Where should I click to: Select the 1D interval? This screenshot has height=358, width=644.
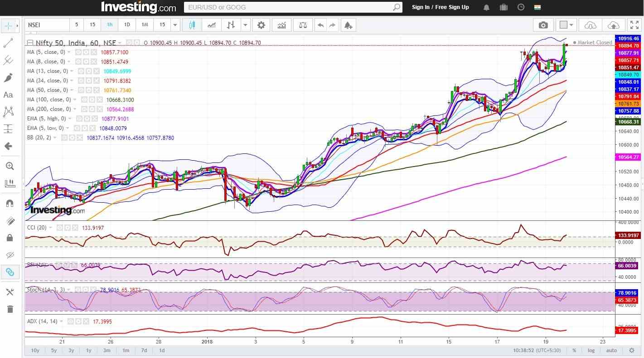pyautogui.click(x=127, y=25)
